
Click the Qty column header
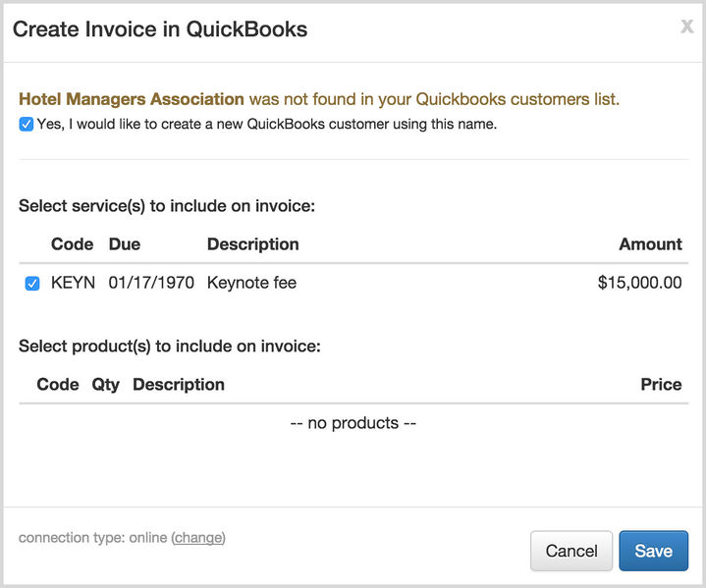point(105,385)
